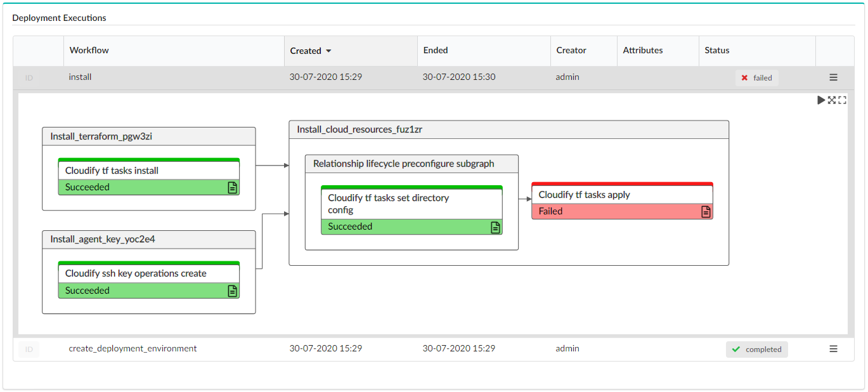The height and width of the screenshot is (392, 868).
Task: Click the play icon above the graph
Action: (x=821, y=100)
